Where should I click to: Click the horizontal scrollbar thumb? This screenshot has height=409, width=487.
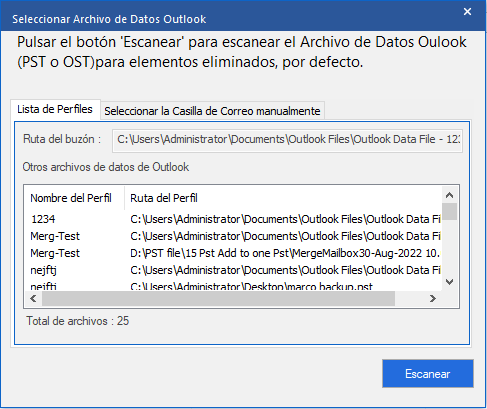pos(218,298)
